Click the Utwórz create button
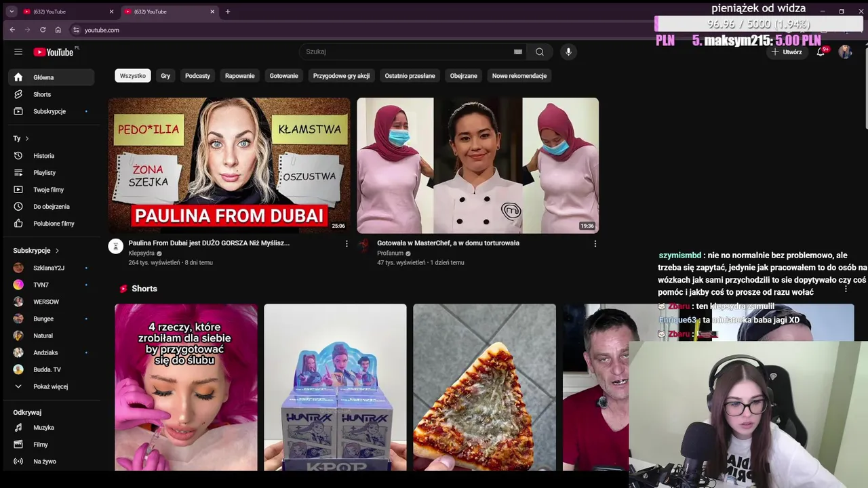This screenshot has width=868, height=488. (x=787, y=52)
